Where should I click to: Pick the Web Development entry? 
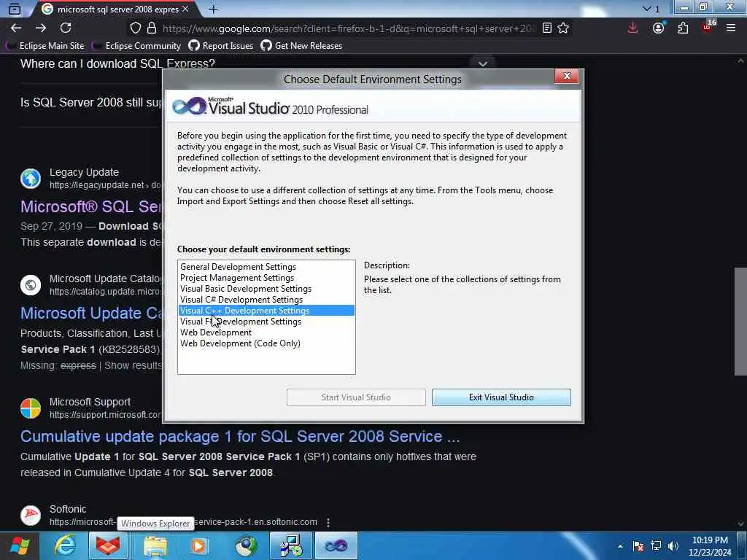266,332
